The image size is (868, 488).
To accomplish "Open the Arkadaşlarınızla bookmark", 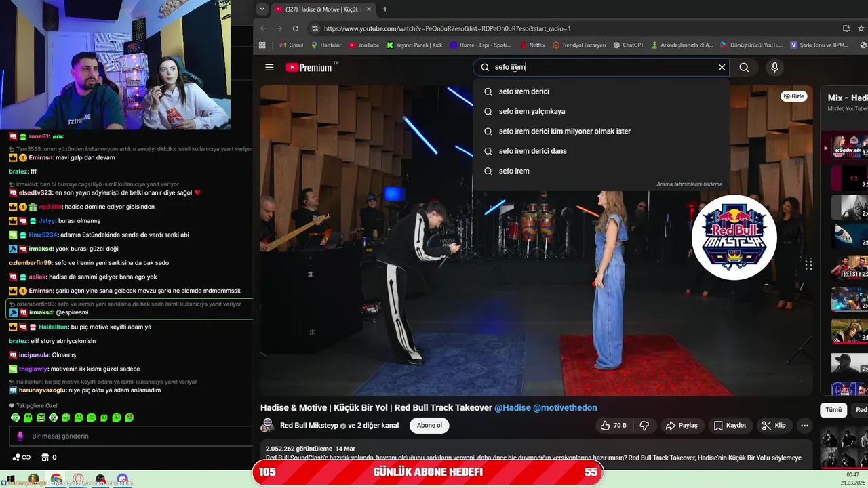I will coord(682,45).
